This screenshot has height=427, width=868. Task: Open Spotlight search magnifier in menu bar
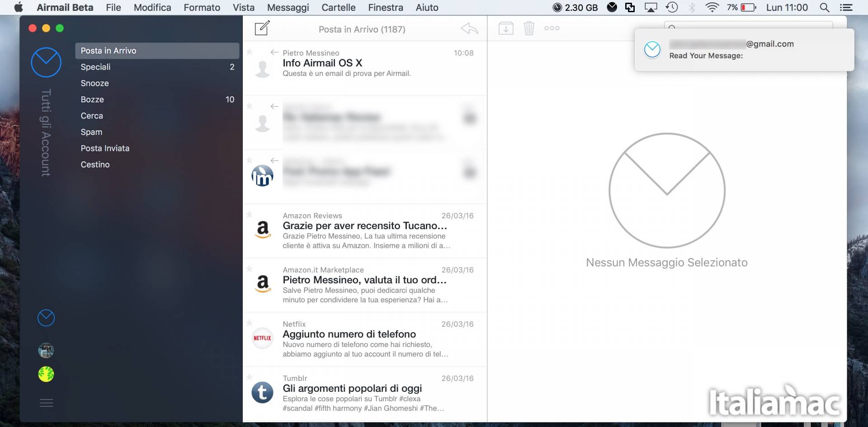pyautogui.click(x=825, y=7)
